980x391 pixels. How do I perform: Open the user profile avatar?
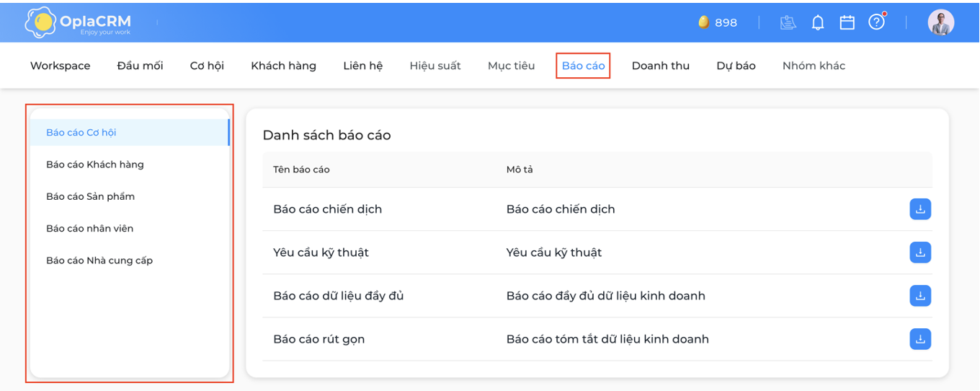[941, 22]
